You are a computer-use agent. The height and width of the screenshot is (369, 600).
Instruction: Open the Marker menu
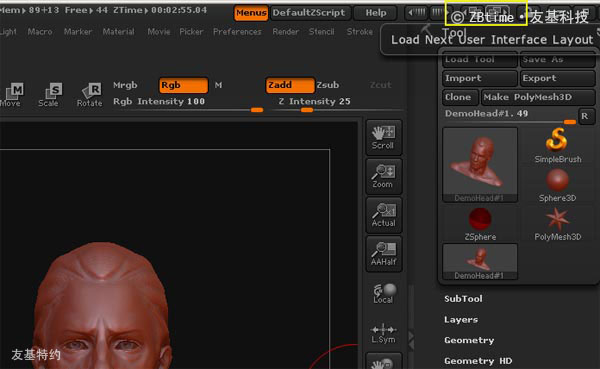tap(78, 32)
